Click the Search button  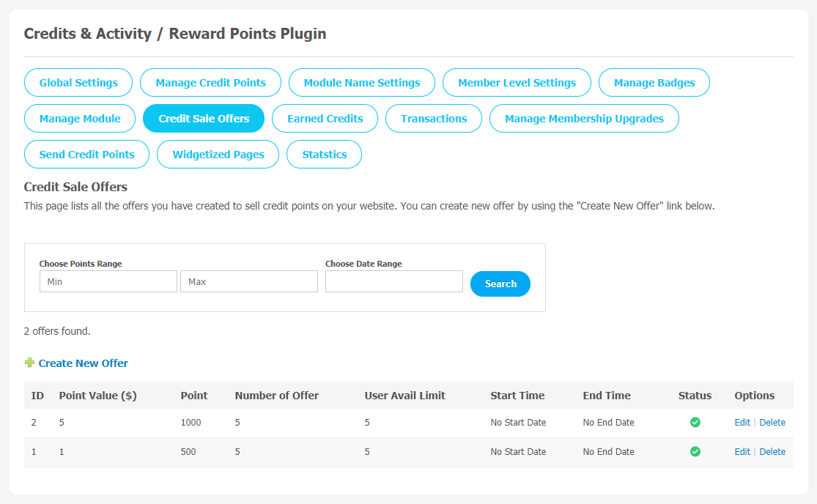[x=500, y=283]
